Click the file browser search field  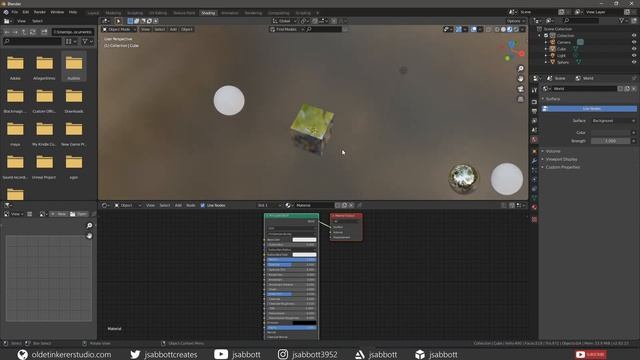coord(32,41)
